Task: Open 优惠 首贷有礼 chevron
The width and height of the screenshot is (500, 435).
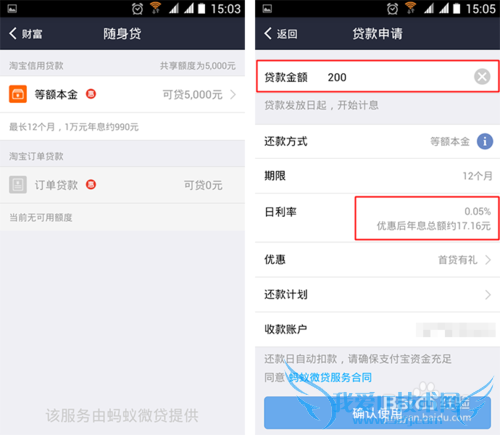Action: click(488, 260)
